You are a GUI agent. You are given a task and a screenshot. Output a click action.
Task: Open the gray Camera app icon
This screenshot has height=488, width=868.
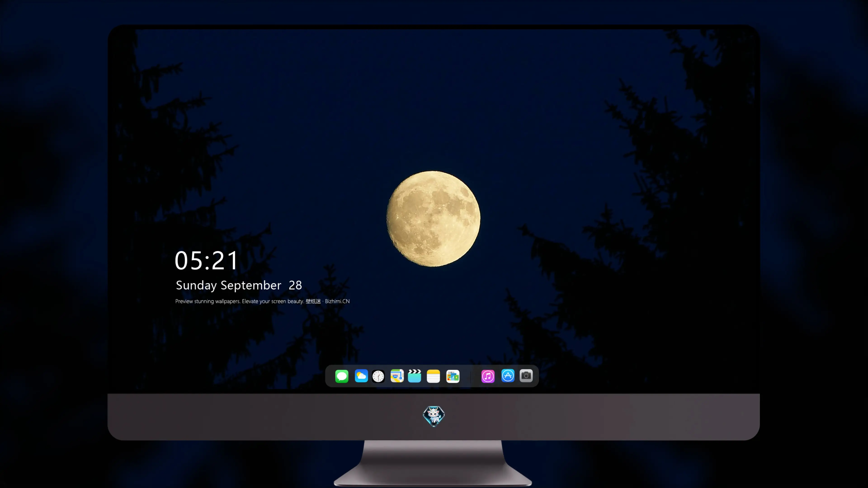tap(526, 375)
